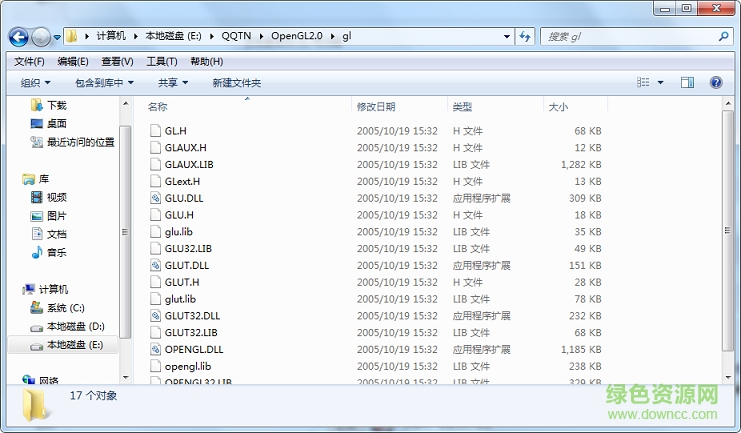Viewport: 741px width, 433px height.
Task: Click the GLAUX.LIB file icon
Action: point(155,164)
